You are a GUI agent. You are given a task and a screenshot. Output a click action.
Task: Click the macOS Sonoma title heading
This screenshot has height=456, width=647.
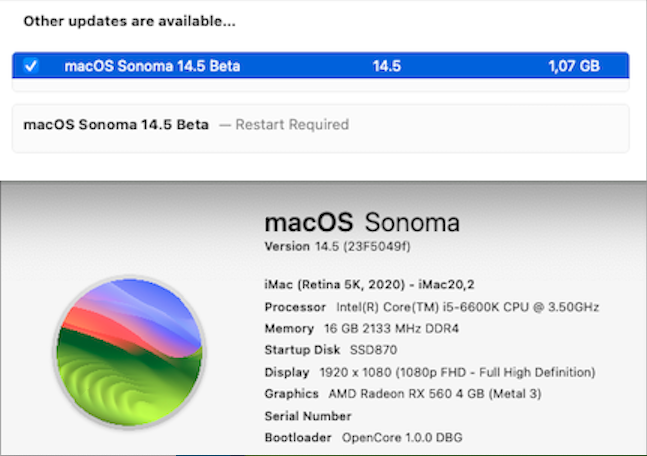pos(362,222)
